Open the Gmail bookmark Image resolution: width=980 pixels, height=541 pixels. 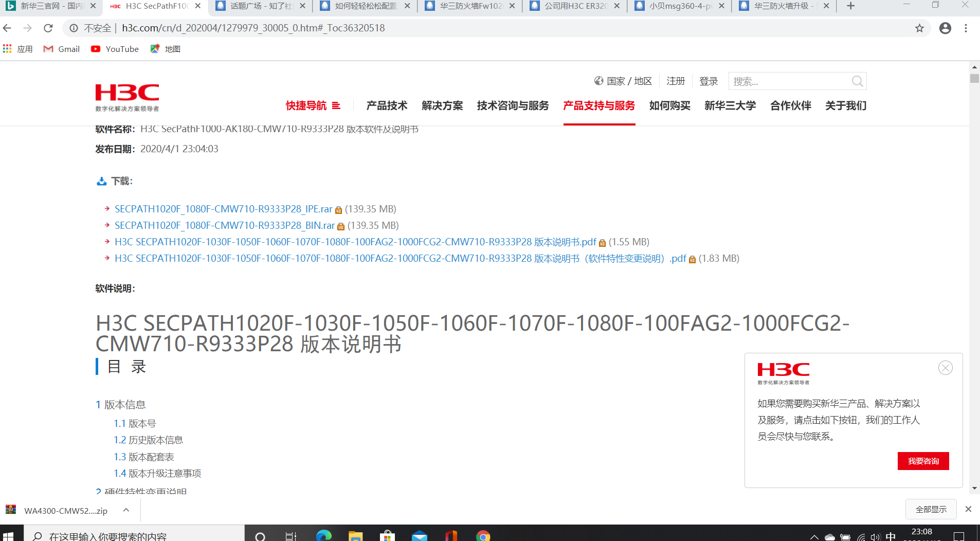pos(62,49)
